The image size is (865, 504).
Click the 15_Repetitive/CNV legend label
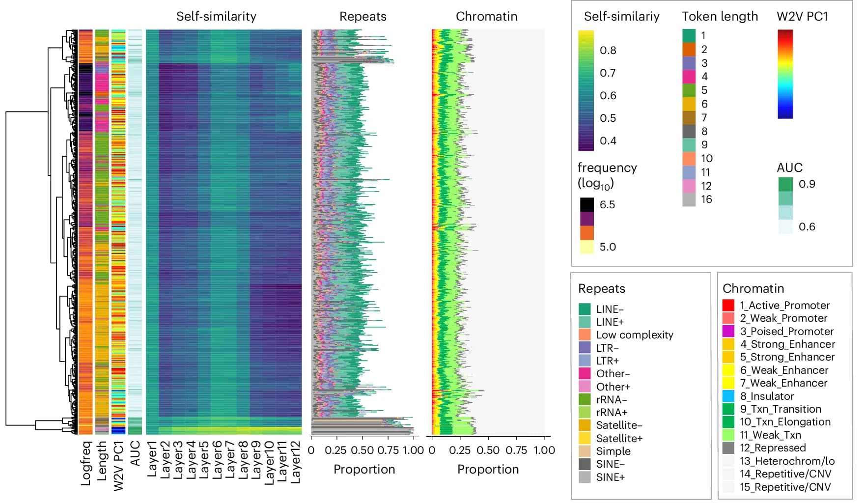(x=785, y=487)
